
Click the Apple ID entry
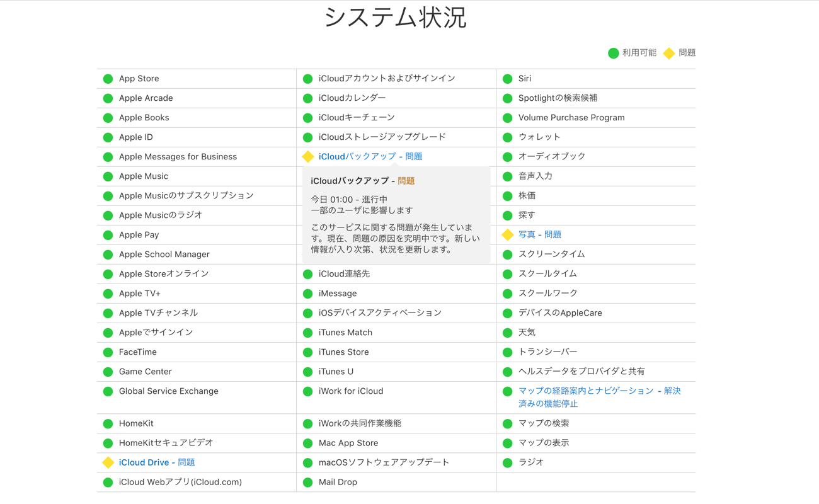point(136,137)
